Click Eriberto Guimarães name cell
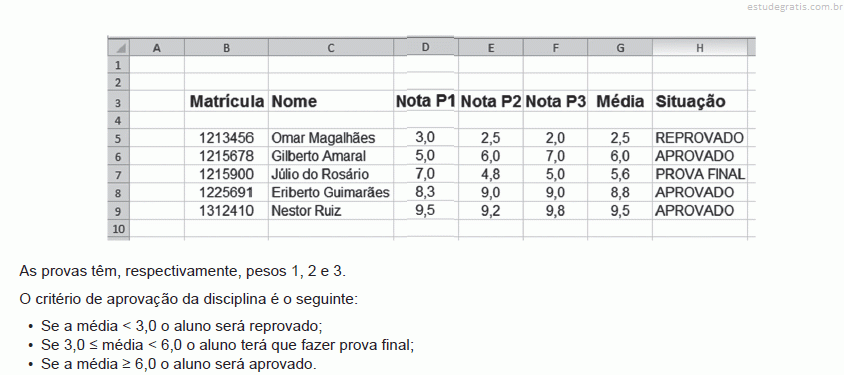Viewport: 844px width, 375px height. (331, 193)
